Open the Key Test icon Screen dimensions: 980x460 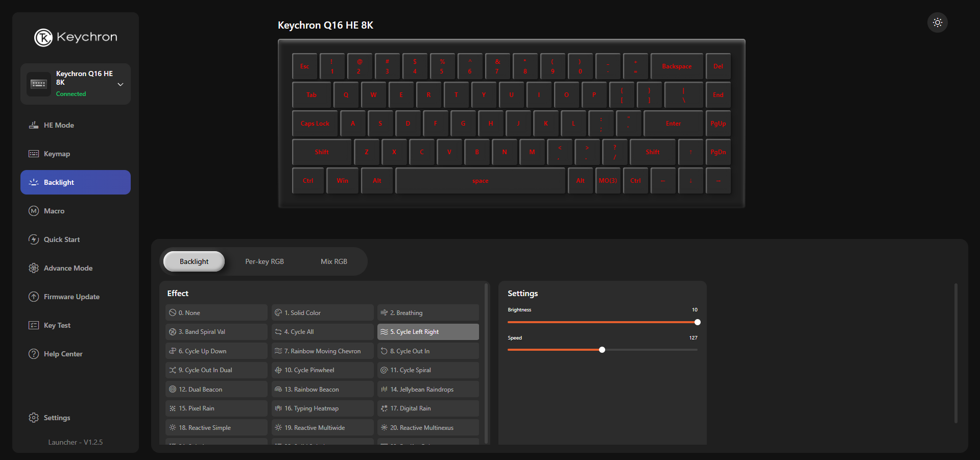coord(34,325)
